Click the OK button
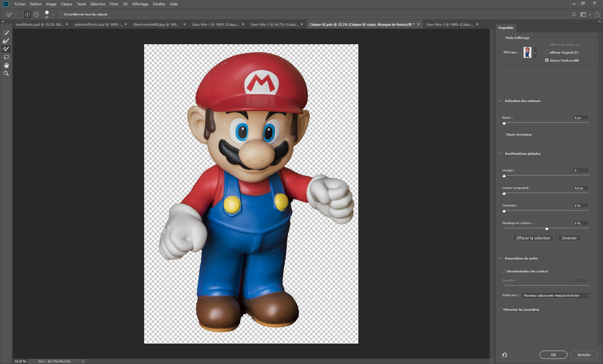The height and width of the screenshot is (364, 603). [553, 355]
